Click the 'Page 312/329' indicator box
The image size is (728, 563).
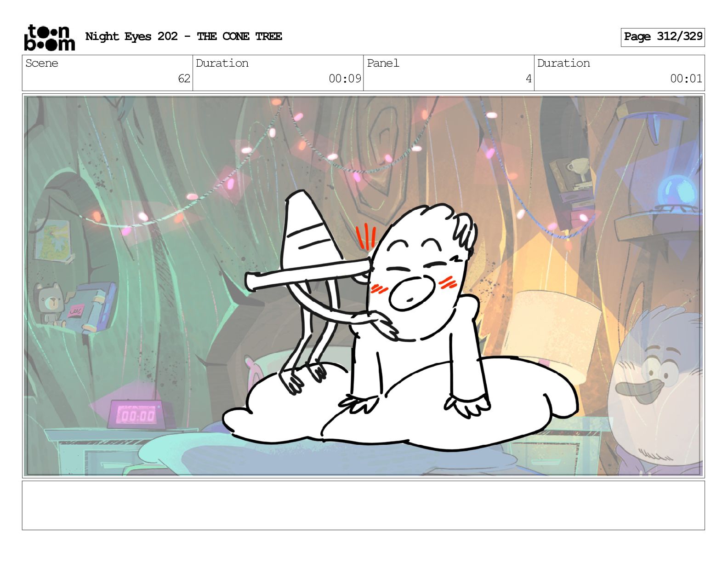point(663,37)
